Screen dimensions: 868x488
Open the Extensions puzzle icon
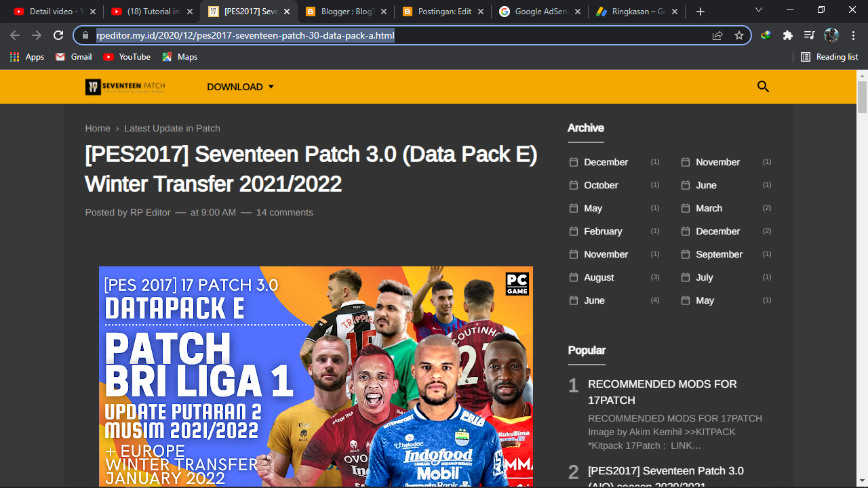pyautogui.click(x=788, y=35)
